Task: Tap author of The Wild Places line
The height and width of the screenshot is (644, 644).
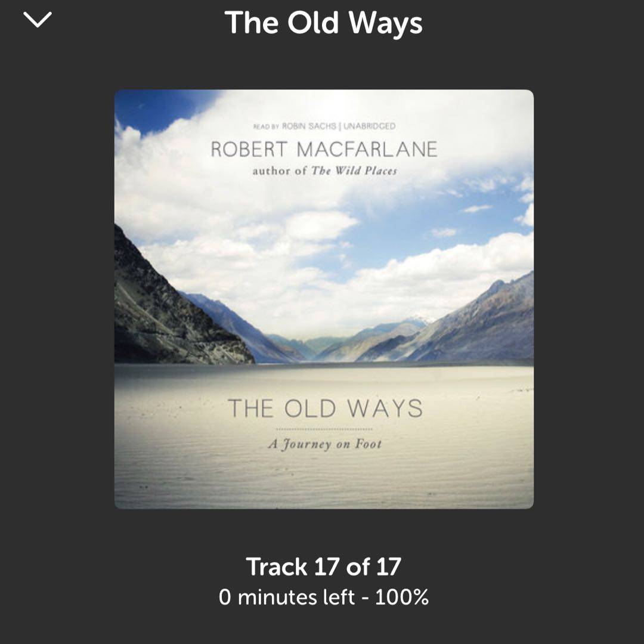Action: 324,171
